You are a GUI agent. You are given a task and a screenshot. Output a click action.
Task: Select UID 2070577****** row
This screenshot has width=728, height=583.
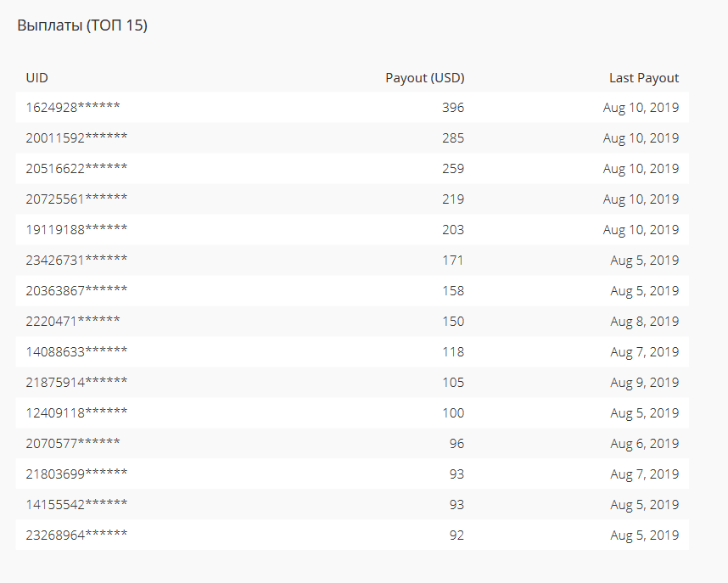point(352,444)
